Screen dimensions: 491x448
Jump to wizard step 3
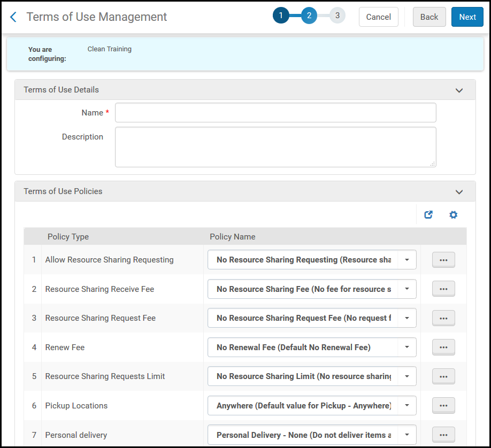tap(337, 16)
